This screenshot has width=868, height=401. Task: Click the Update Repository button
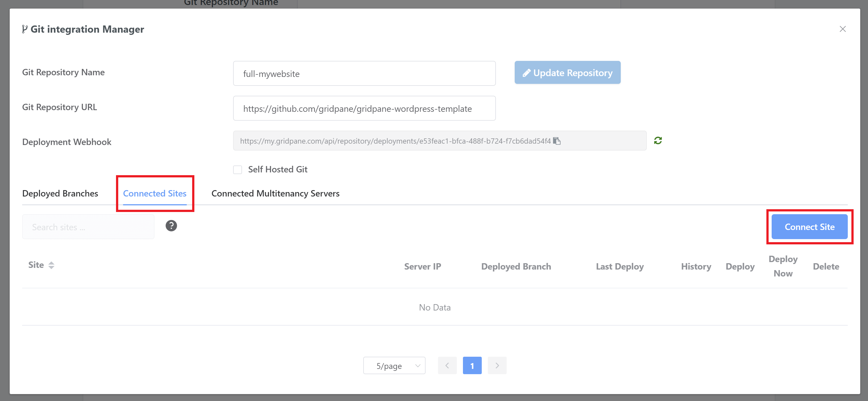(x=567, y=73)
